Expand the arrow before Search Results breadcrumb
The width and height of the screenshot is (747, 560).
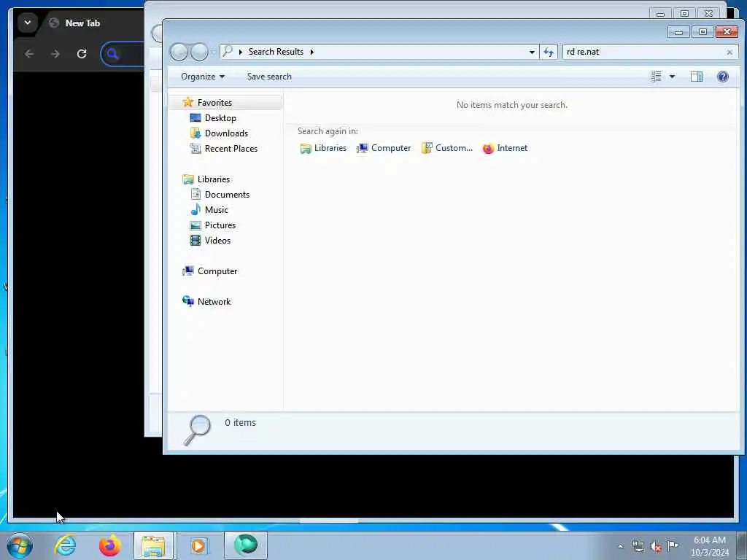(241, 52)
